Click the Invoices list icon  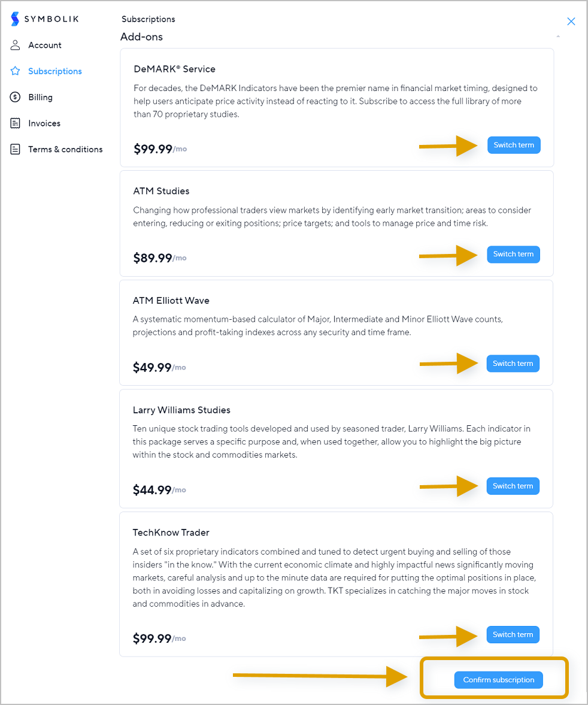click(x=16, y=123)
